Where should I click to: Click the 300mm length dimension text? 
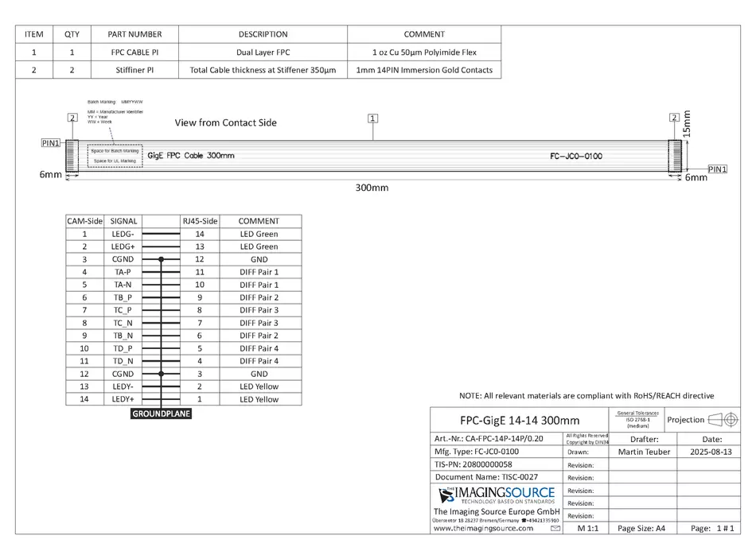point(372,188)
